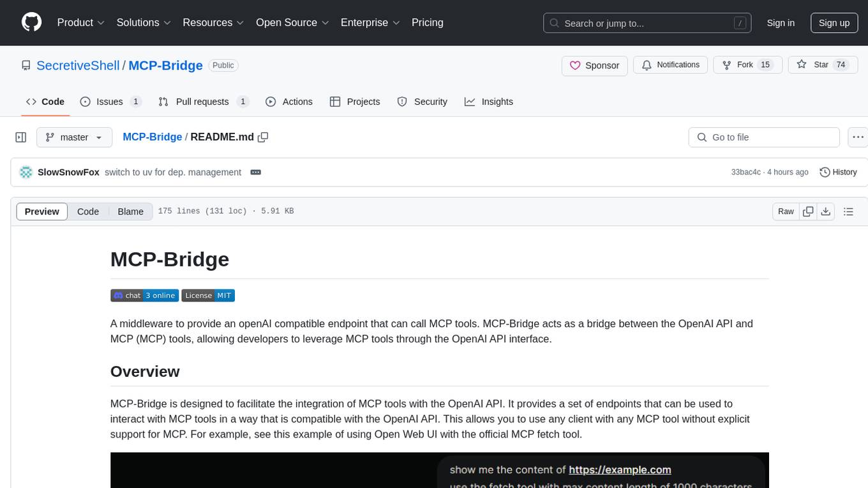This screenshot has width=868, height=488.
Task: Copy raw file contents
Action: [x=808, y=211]
